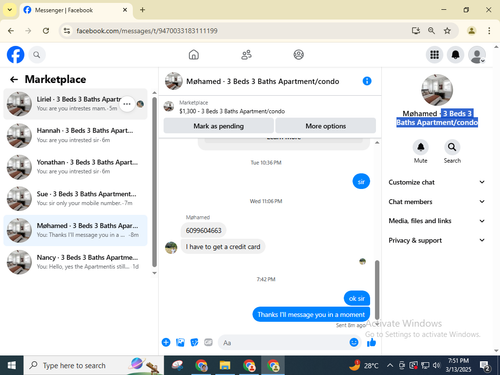Open Chrome profile avatar icon
The height and width of the screenshot is (375, 500).
pos(471,31)
